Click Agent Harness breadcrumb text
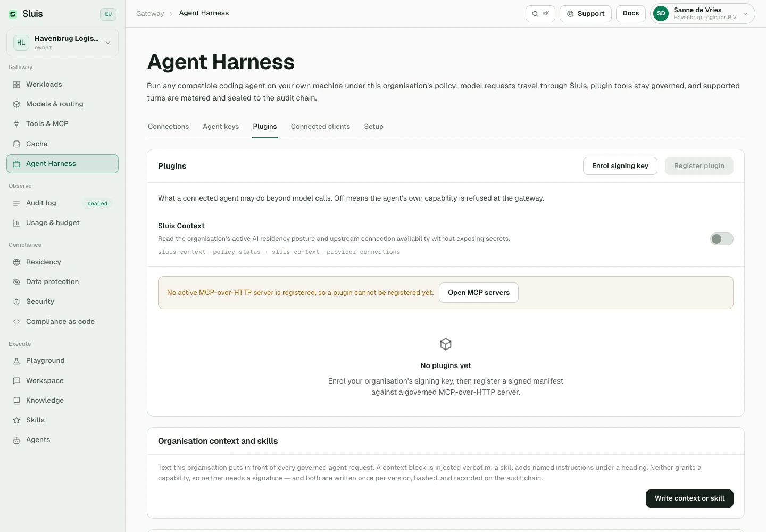 click(x=204, y=13)
